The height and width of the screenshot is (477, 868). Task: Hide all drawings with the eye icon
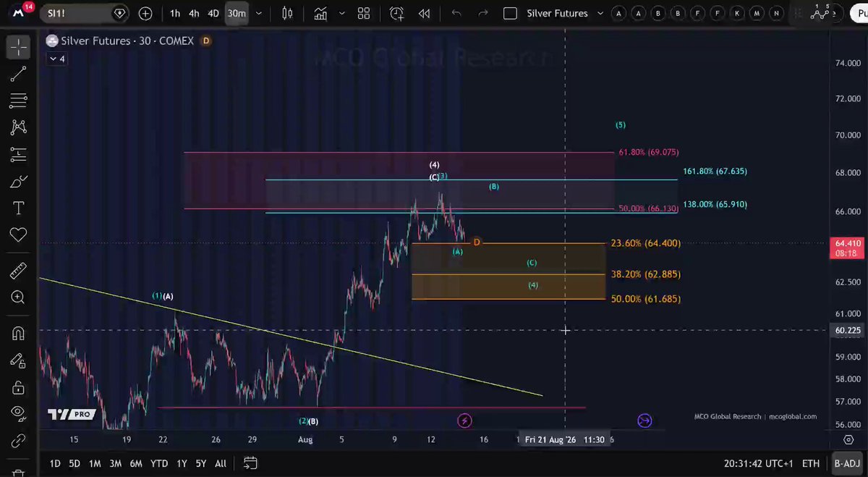(18, 413)
